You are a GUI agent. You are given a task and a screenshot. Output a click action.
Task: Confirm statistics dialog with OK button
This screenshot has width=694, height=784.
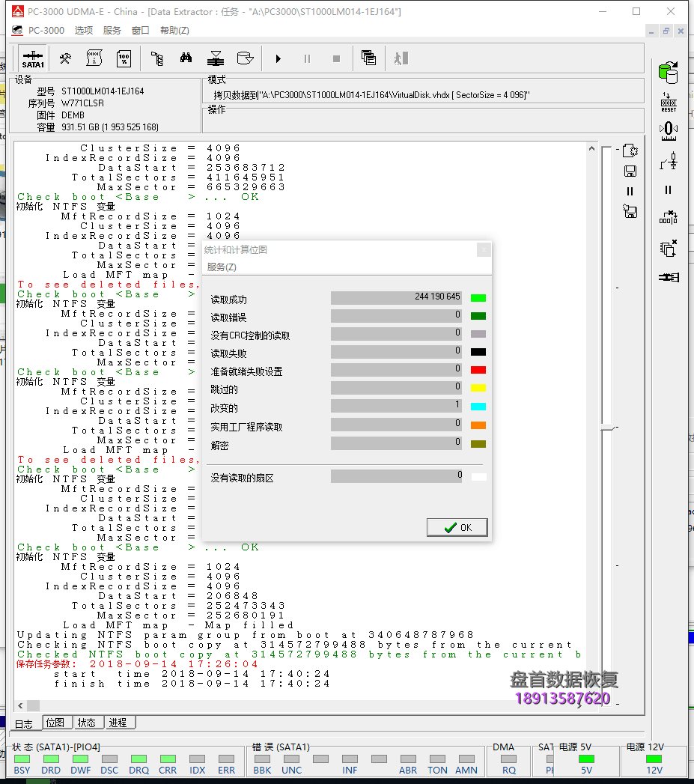(x=457, y=527)
